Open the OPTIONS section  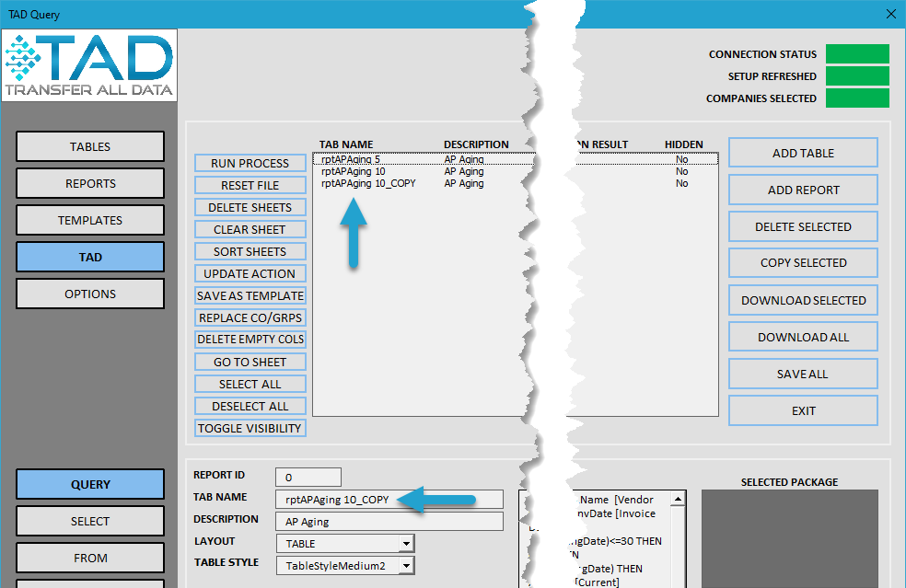(x=90, y=294)
